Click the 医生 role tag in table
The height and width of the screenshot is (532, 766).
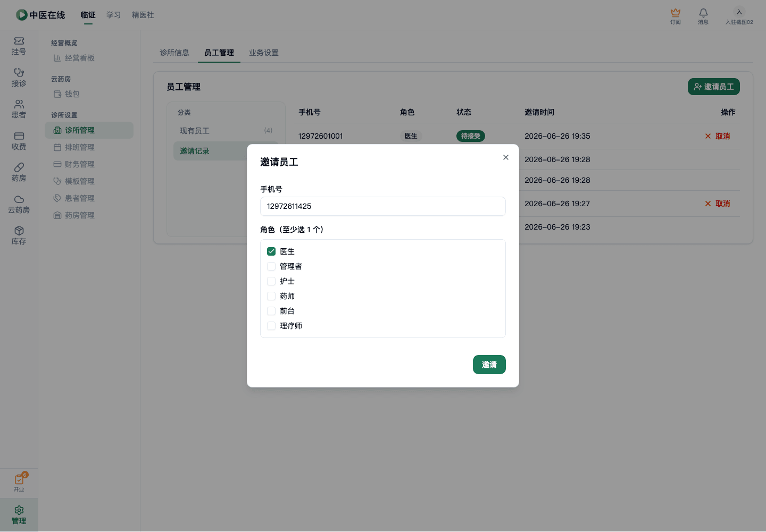click(411, 136)
